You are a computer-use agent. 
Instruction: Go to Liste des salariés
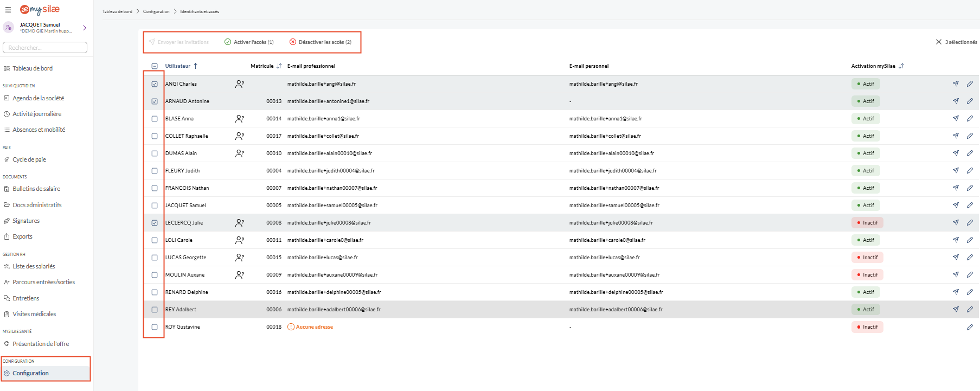pos(34,266)
